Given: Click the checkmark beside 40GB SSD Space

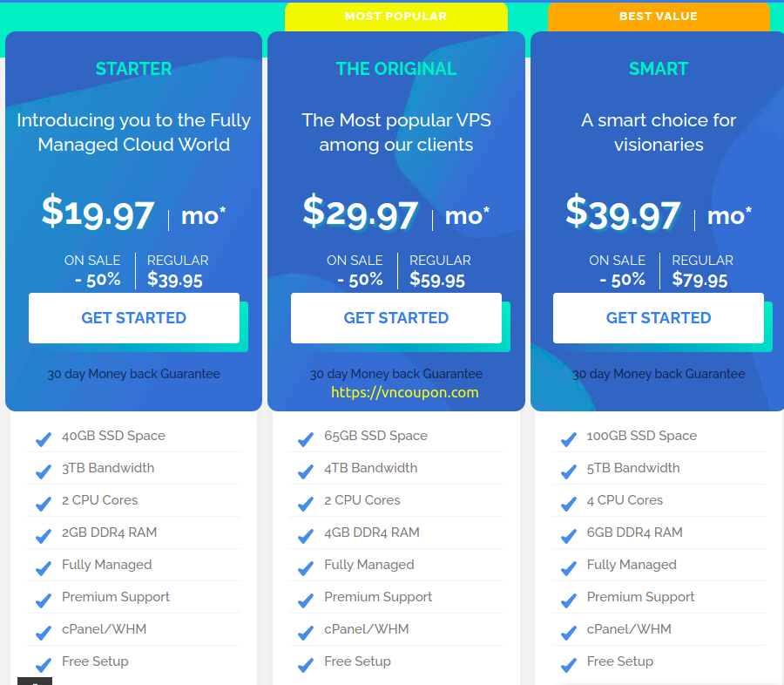Looking at the screenshot, I should (x=44, y=439).
